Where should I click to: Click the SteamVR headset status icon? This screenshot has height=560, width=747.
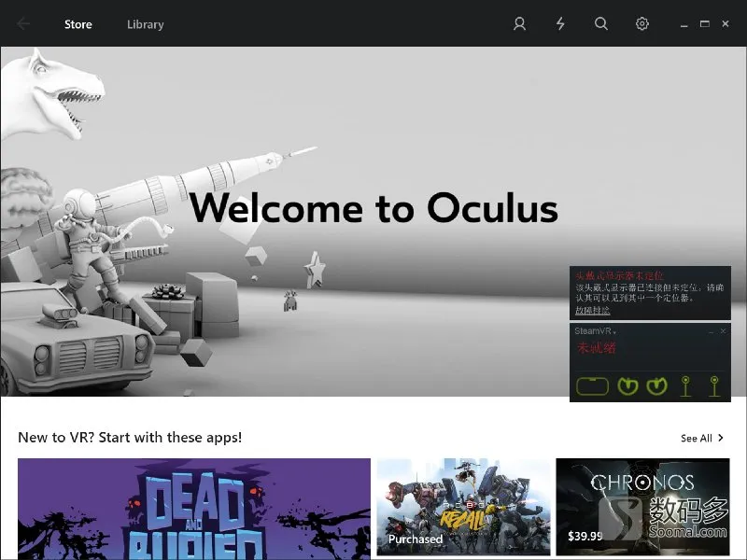[x=592, y=386]
